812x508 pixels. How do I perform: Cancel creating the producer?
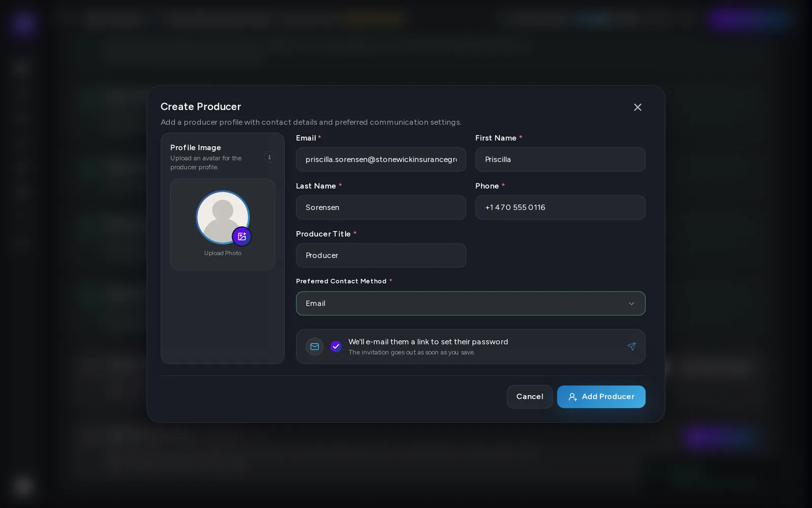[529, 397]
